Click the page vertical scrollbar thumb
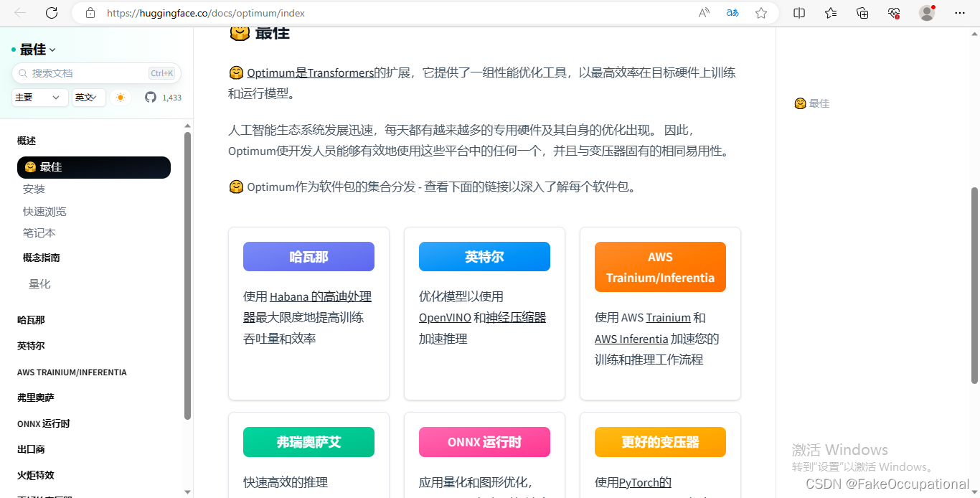This screenshot has width=980, height=498. tap(974, 286)
